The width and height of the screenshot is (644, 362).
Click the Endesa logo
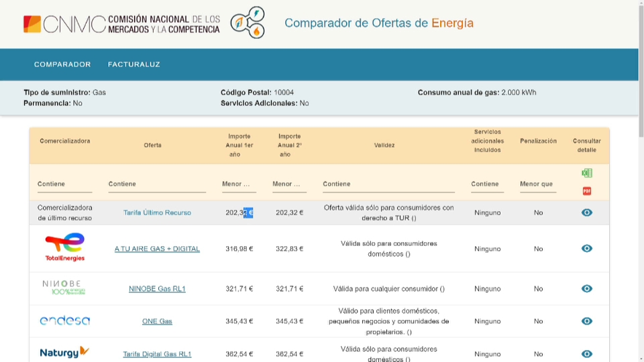(x=65, y=320)
